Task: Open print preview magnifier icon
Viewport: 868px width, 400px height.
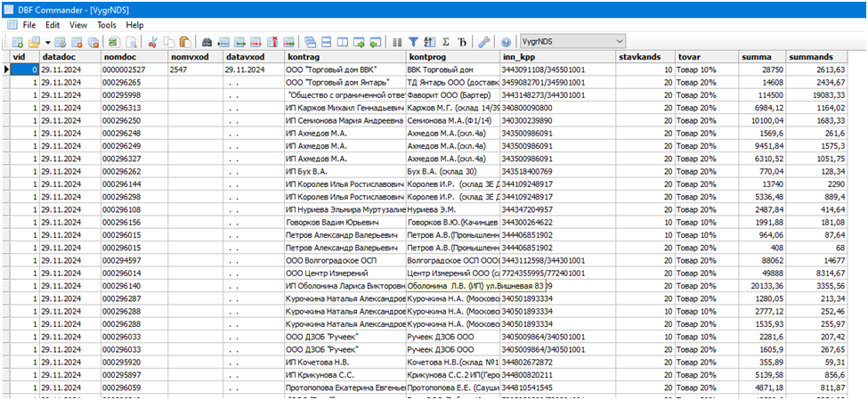Action: tap(131, 42)
